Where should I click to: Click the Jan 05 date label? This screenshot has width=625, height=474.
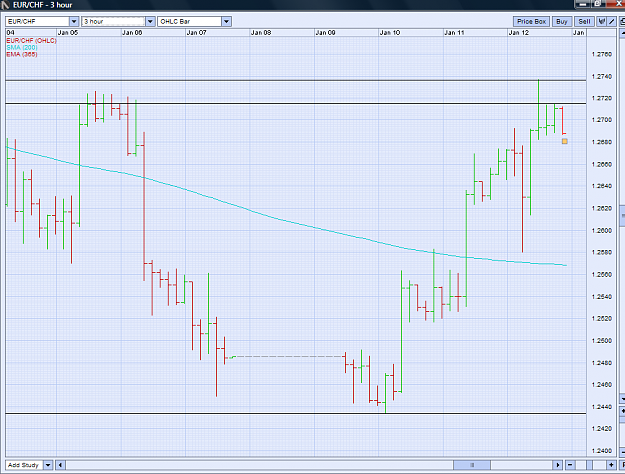(x=68, y=33)
